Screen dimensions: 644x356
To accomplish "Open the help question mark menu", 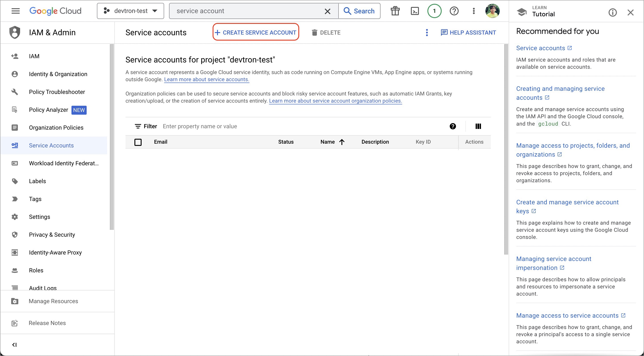I will point(454,11).
